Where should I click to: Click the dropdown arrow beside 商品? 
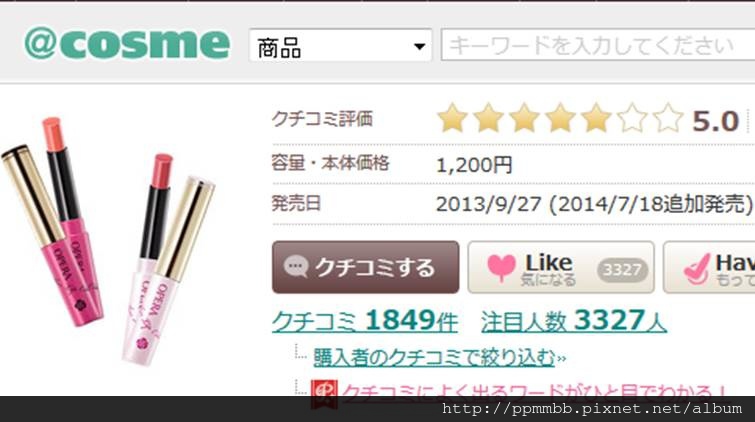(x=419, y=47)
